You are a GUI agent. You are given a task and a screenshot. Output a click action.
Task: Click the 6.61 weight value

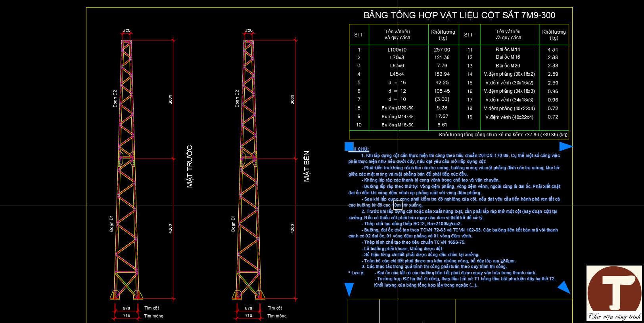[x=442, y=125]
